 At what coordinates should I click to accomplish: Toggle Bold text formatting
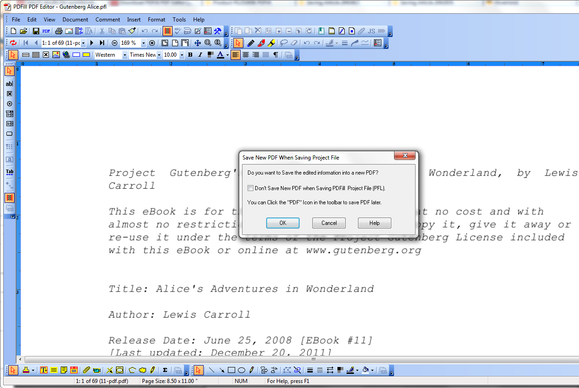tap(190, 55)
